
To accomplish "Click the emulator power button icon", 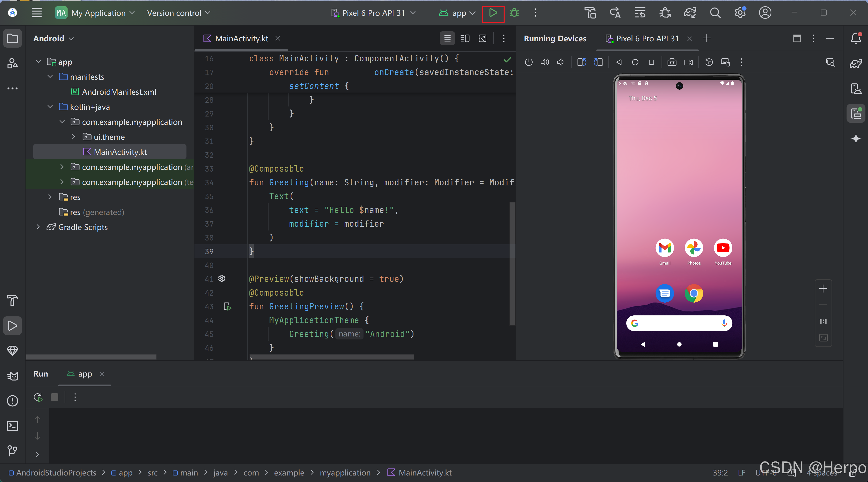I will (529, 62).
